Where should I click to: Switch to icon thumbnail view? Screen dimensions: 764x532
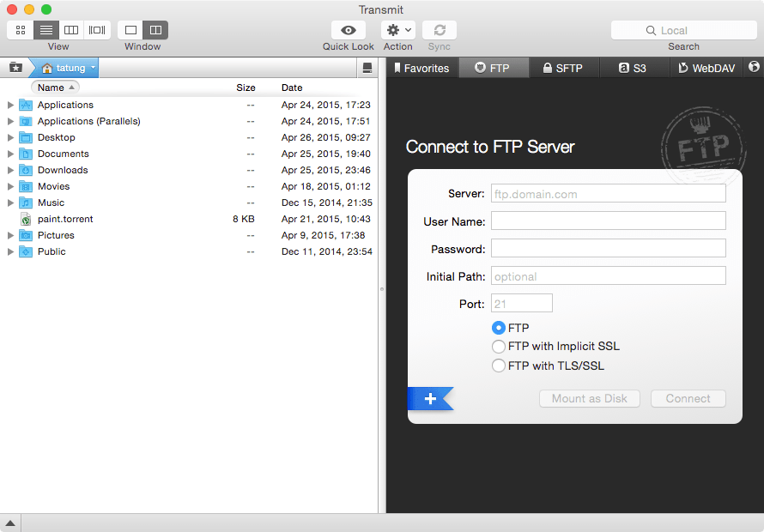coord(21,30)
